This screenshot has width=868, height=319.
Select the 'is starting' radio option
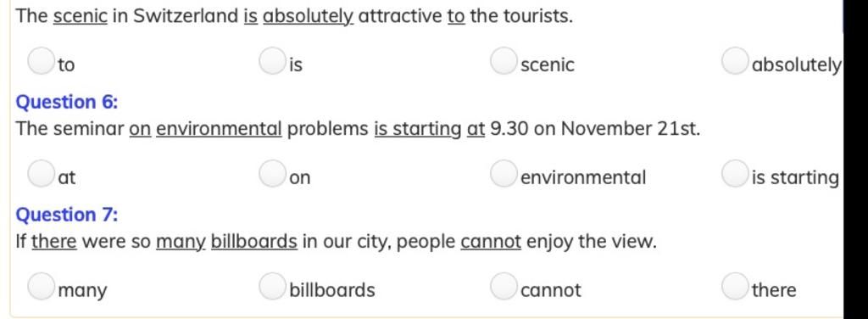[735, 174]
